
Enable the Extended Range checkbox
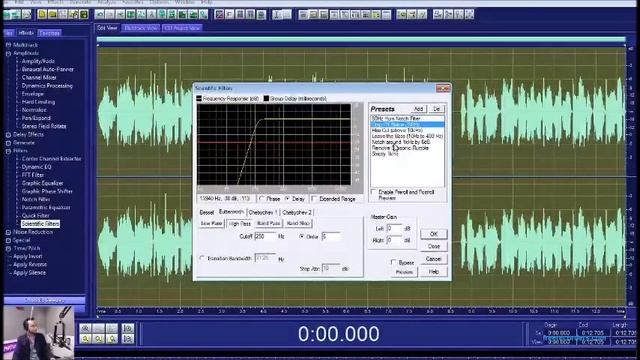click(314, 199)
